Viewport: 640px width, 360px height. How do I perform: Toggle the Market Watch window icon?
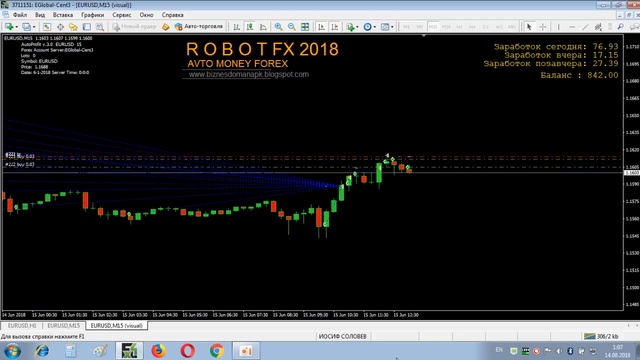47,27
